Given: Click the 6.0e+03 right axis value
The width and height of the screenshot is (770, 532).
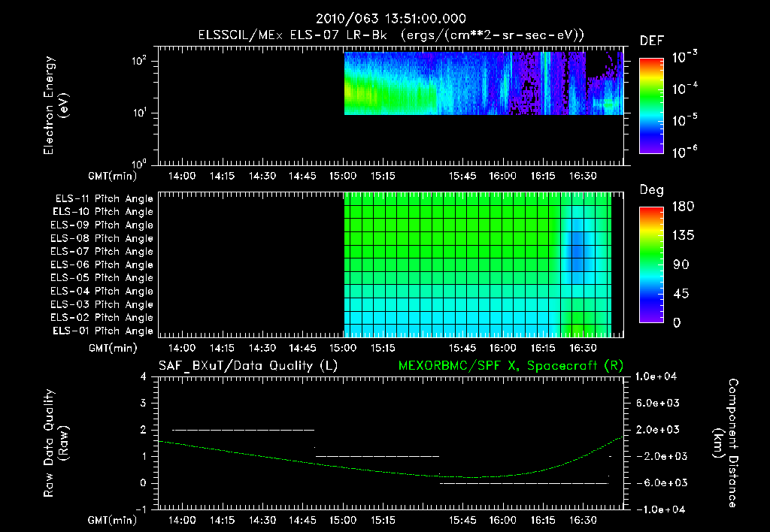Looking at the screenshot, I should (x=657, y=403).
